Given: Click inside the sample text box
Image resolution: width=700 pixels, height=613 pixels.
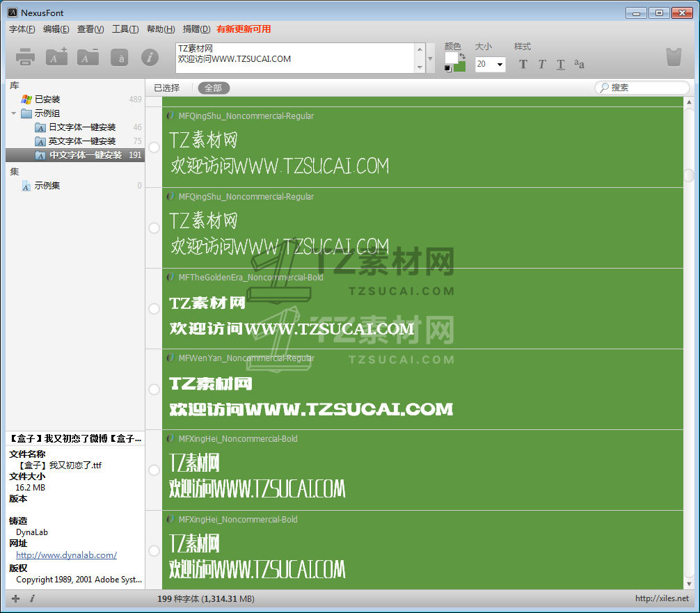Looking at the screenshot, I should [x=295, y=58].
